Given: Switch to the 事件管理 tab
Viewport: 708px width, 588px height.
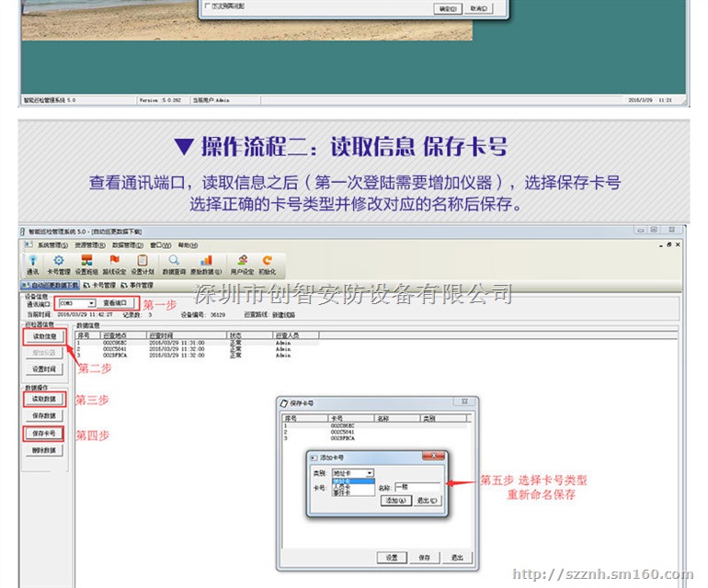Looking at the screenshot, I should pyautogui.click(x=137, y=285).
